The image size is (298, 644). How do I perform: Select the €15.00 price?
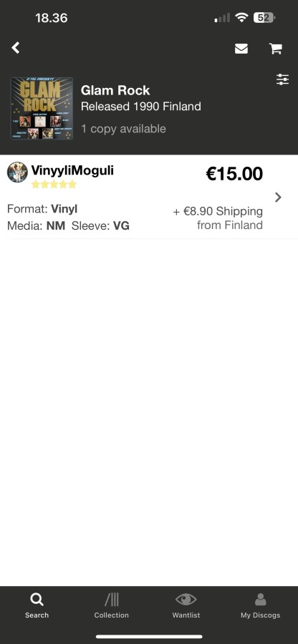point(234,174)
